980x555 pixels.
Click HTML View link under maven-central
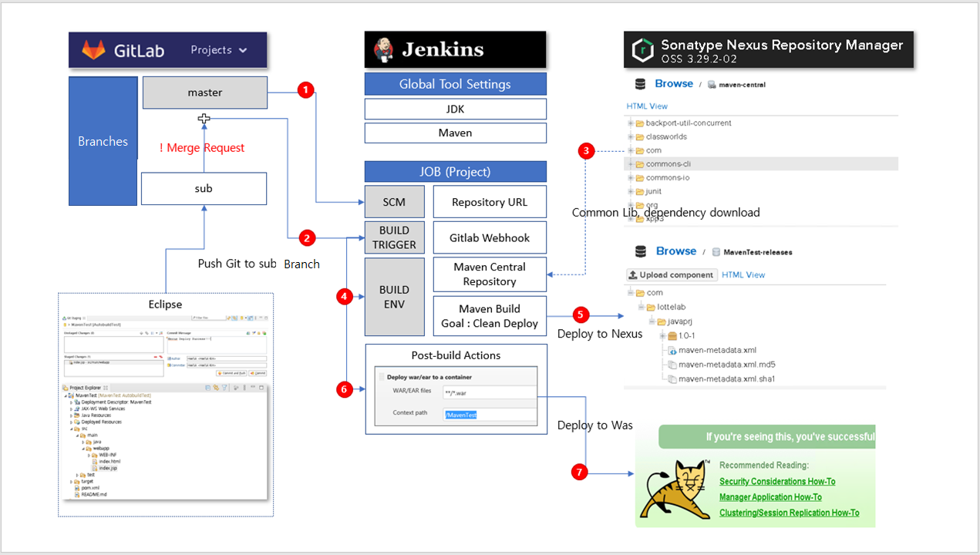647,106
